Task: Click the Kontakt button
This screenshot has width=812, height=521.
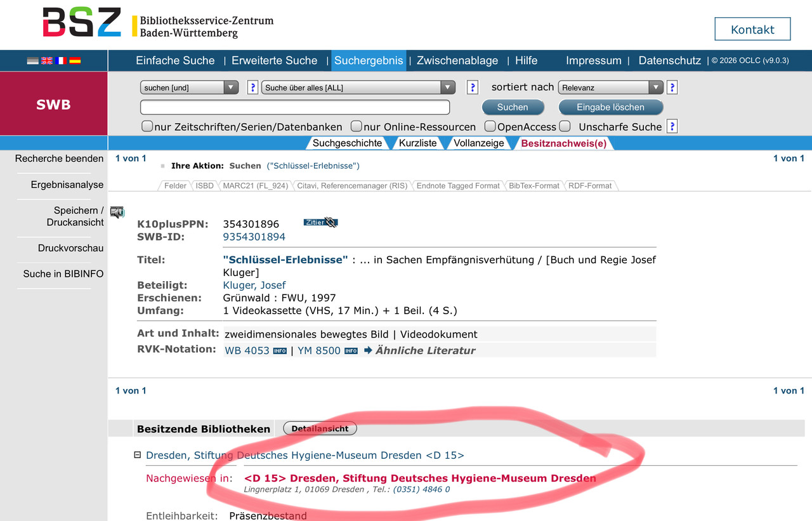Action: pyautogui.click(x=752, y=29)
